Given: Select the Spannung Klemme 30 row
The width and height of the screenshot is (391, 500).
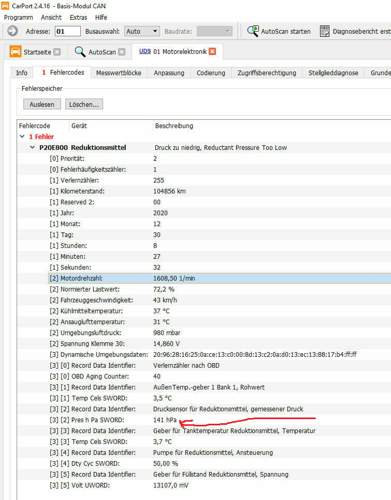Looking at the screenshot, I should coord(204,343).
